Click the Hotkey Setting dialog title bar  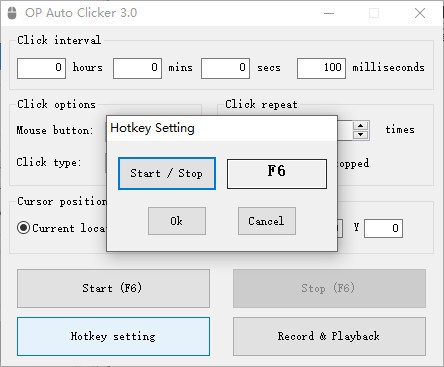click(x=222, y=128)
